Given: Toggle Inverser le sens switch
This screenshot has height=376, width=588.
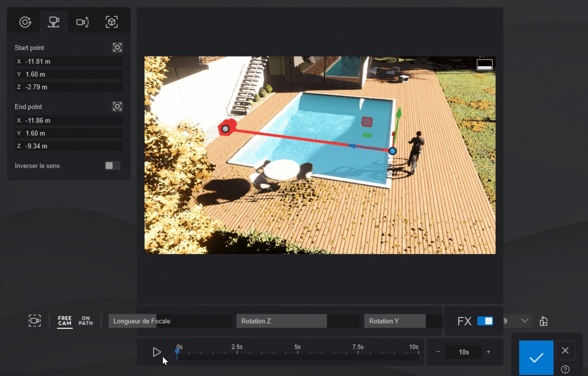Looking at the screenshot, I should (x=112, y=166).
